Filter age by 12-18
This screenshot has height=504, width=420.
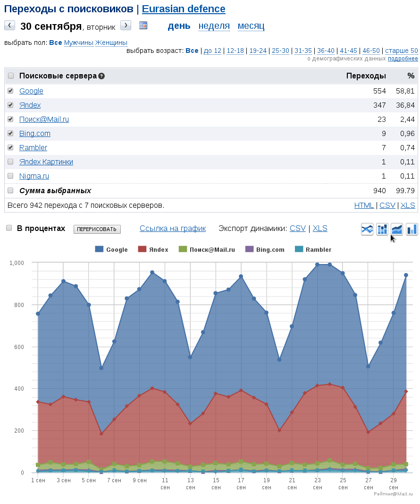(x=235, y=51)
